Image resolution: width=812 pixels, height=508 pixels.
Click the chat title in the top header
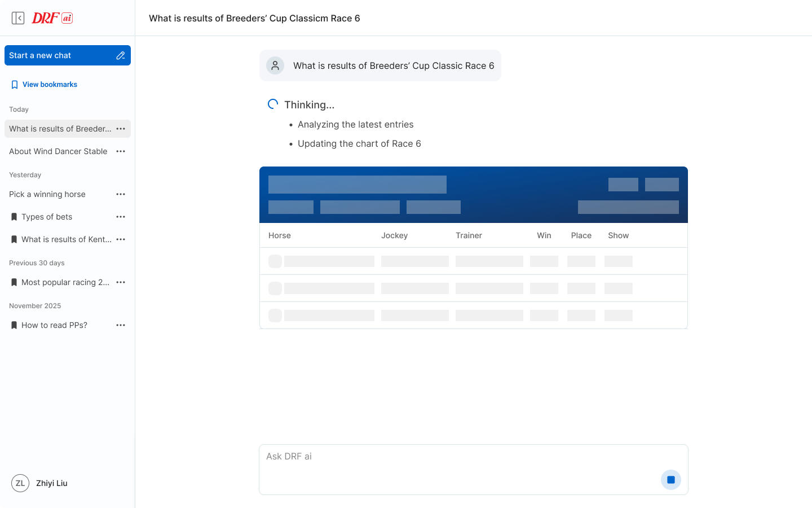[x=254, y=18]
